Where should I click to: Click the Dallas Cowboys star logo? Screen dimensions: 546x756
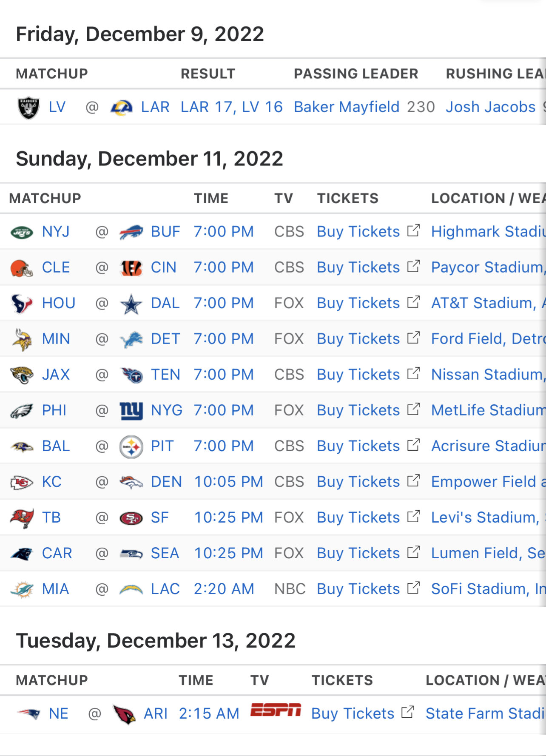point(131,304)
